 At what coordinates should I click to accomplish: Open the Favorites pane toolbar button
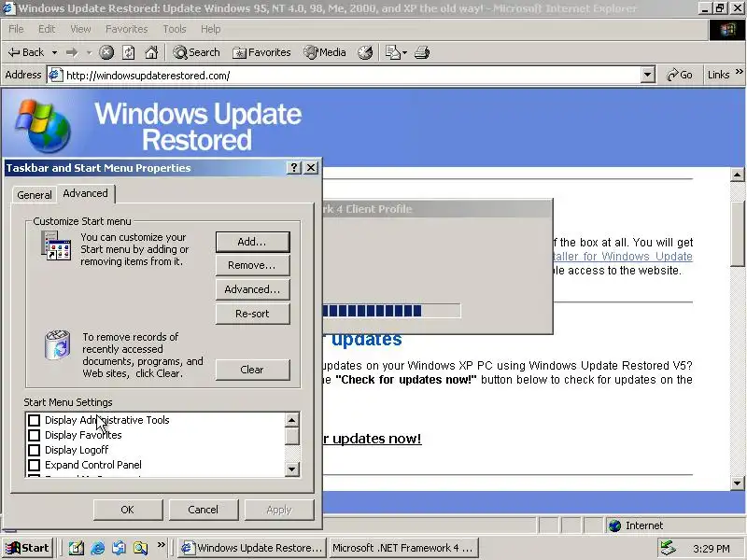[x=261, y=52]
